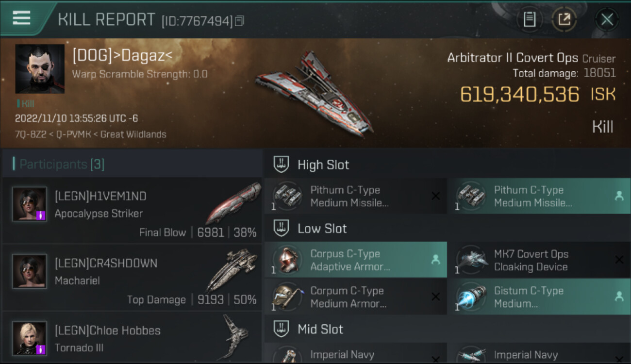The image size is (631, 364).
Task: Open Corpum C-Type Medium Armor item
Action: (x=356, y=297)
